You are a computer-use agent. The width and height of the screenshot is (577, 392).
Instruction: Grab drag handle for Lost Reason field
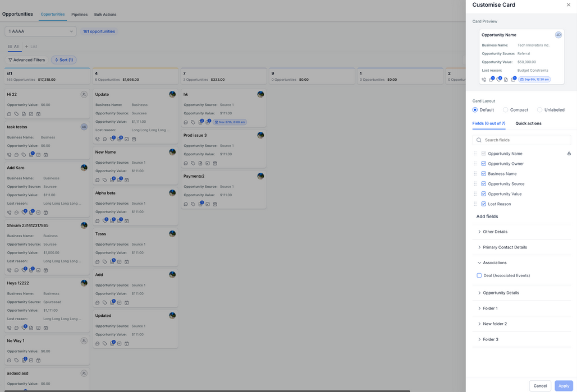(x=475, y=204)
